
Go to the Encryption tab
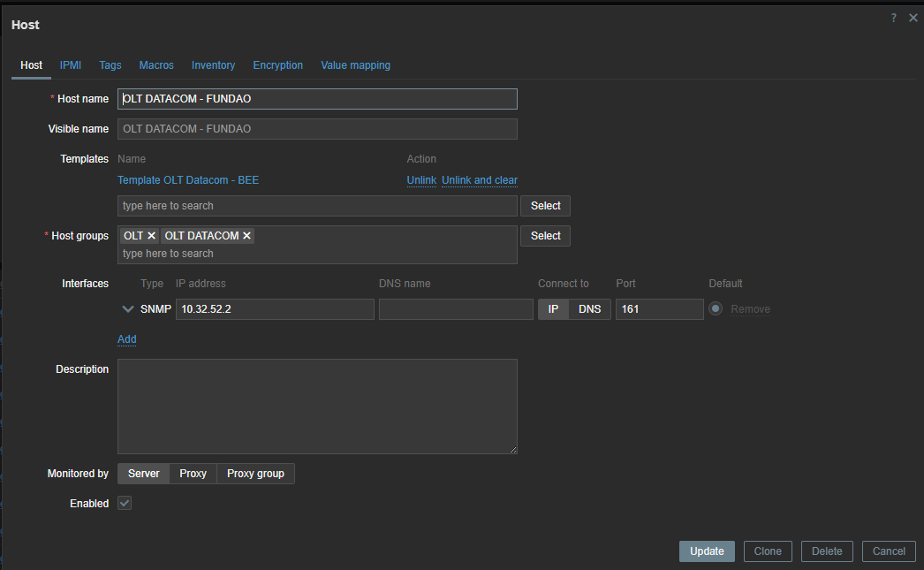pos(278,65)
